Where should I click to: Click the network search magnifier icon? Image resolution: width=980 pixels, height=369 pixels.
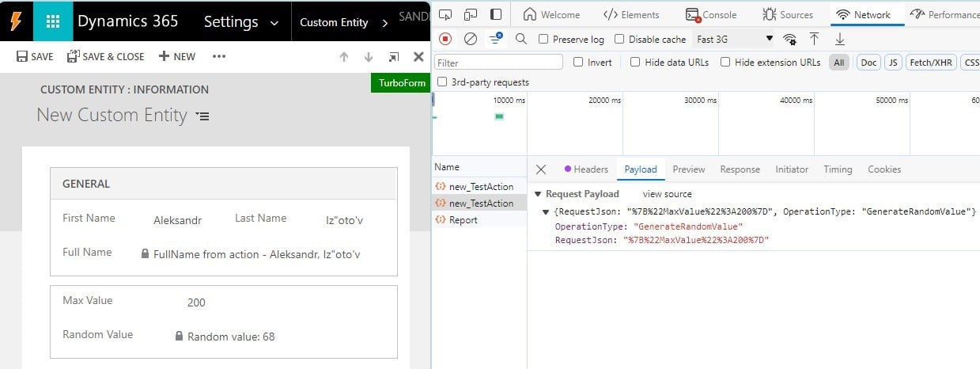(520, 39)
